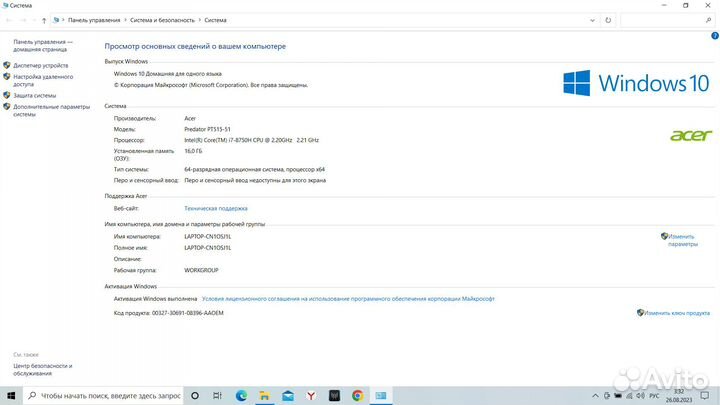
Task: Open Device Manager link in sidebar
Action: (40, 66)
